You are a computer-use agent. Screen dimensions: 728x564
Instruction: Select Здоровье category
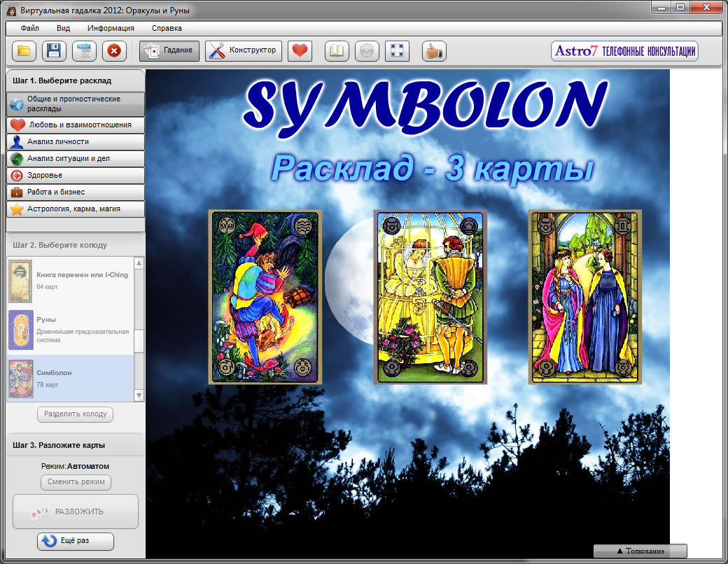tap(76, 175)
